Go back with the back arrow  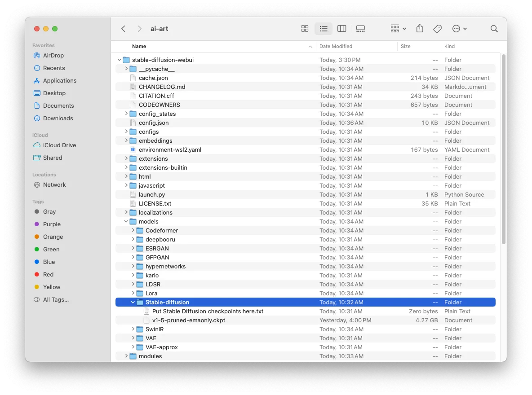tap(124, 29)
